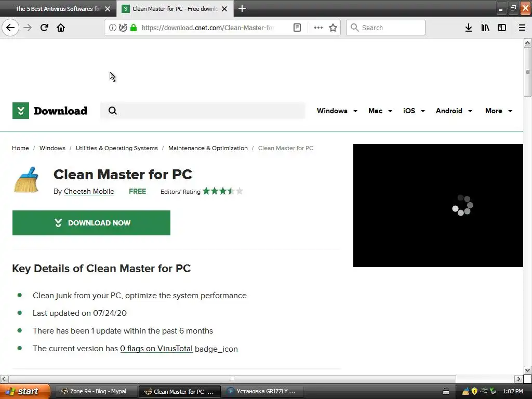Bookmark this page with the star

(x=333, y=28)
